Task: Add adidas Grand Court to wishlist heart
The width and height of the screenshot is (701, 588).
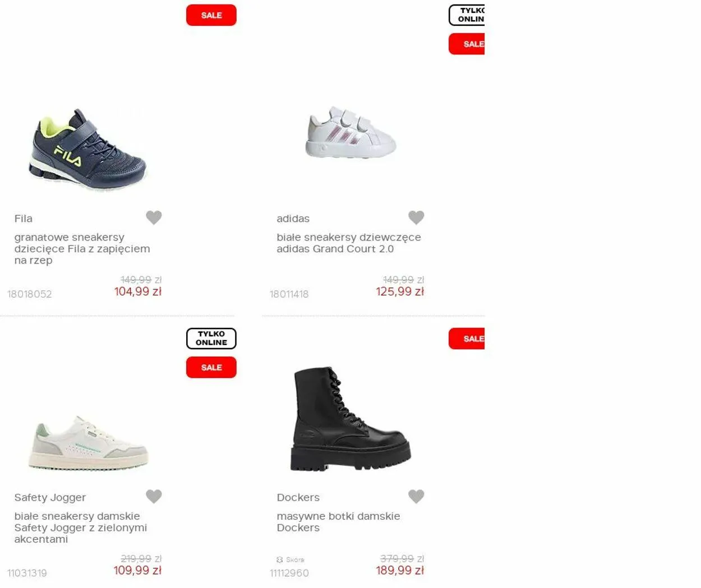Action: click(416, 217)
